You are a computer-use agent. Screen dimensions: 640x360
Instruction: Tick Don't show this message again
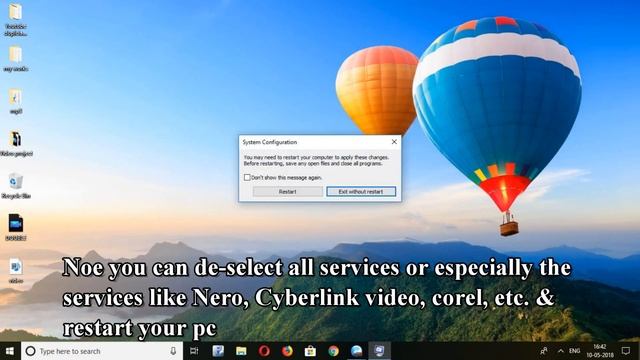pyautogui.click(x=247, y=178)
